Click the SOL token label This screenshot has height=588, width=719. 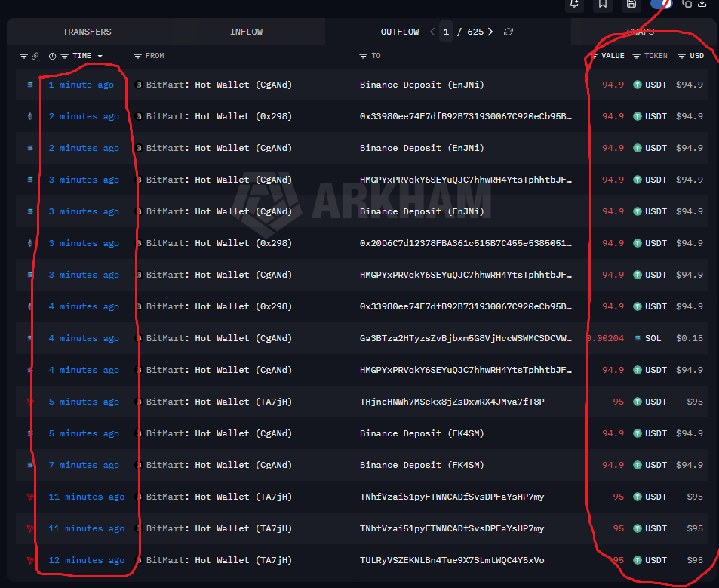tap(653, 338)
